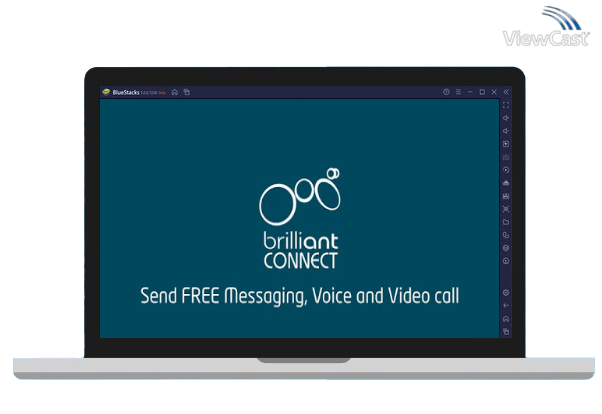
Task: Open the help question mark icon
Action: point(446,92)
